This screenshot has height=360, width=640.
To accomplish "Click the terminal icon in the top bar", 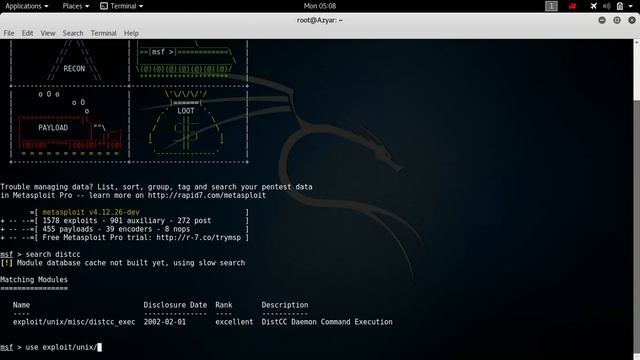I will [x=104, y=6].
